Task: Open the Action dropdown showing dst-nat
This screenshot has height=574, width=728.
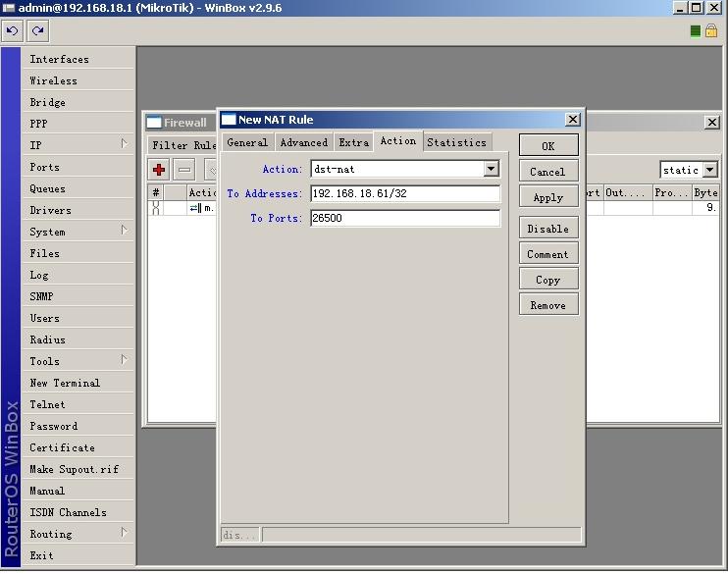Action: (492, 169)
